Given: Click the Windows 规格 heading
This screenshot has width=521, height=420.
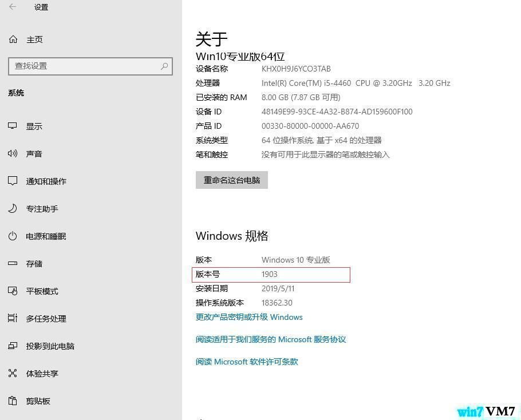Looking at the screenshot, I should pos(232,236).
